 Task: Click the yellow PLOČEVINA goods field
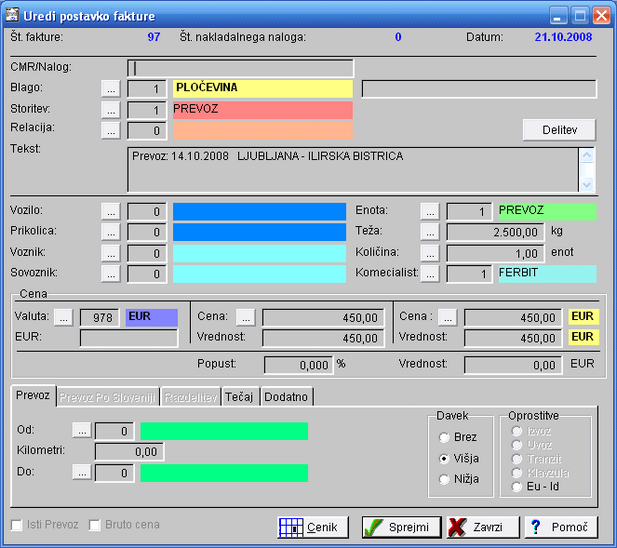[x=262, y=88]
